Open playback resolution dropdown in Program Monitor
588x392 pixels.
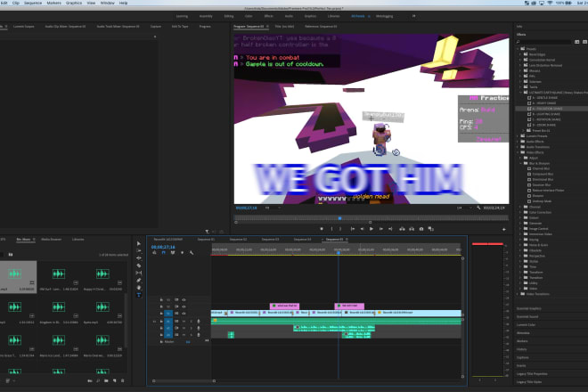[464, 208]
